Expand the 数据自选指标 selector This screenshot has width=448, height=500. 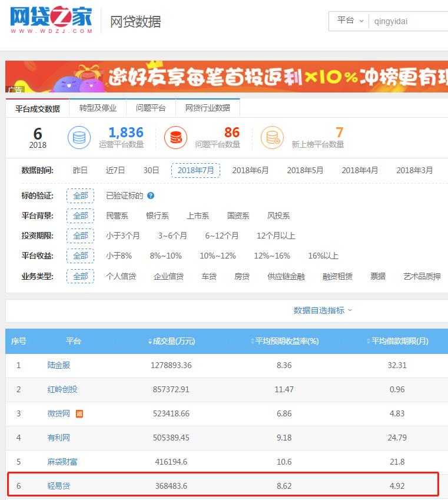coord(323,310)
